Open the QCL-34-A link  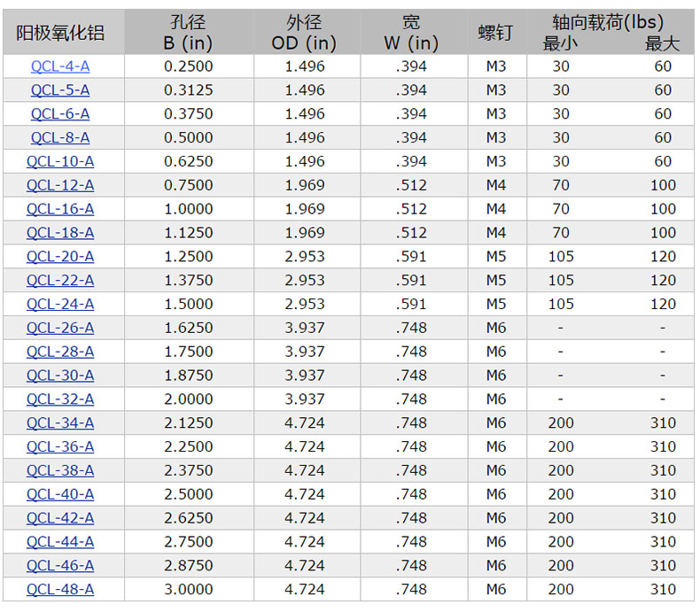(60, 423)
